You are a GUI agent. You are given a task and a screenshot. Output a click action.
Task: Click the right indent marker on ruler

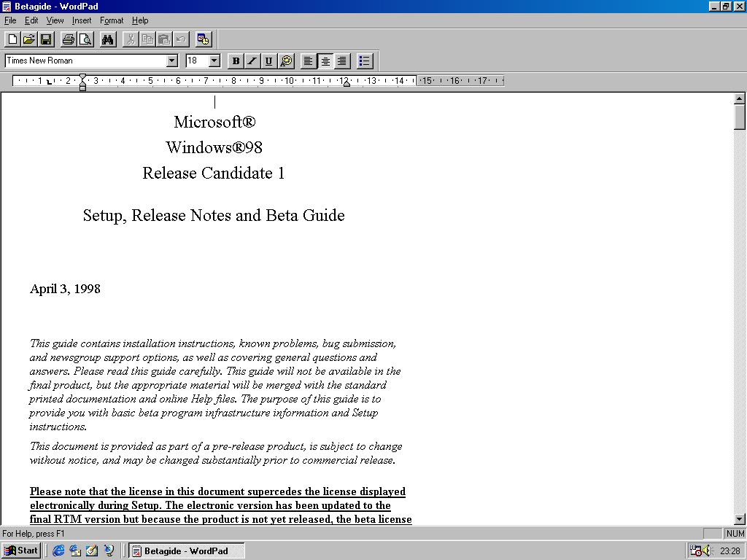(347, 83)
